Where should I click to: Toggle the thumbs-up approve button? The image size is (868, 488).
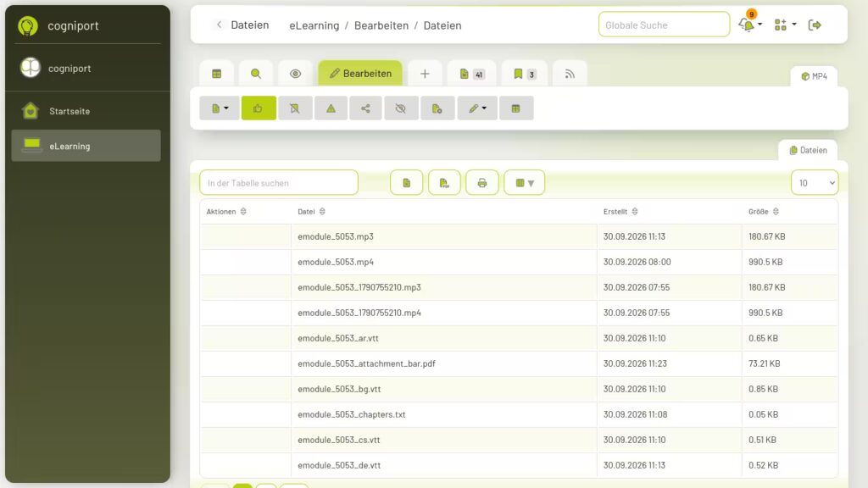click(x=259, y=108)
